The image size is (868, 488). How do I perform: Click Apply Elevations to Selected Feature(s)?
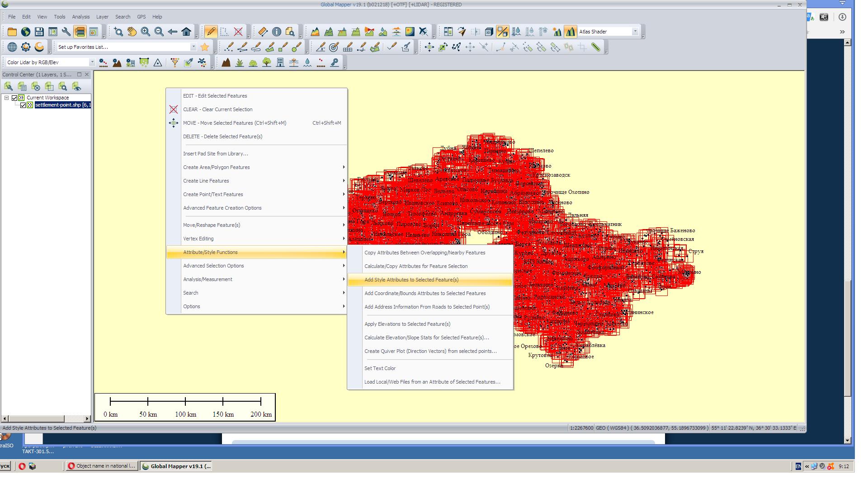tap(407, 324)
